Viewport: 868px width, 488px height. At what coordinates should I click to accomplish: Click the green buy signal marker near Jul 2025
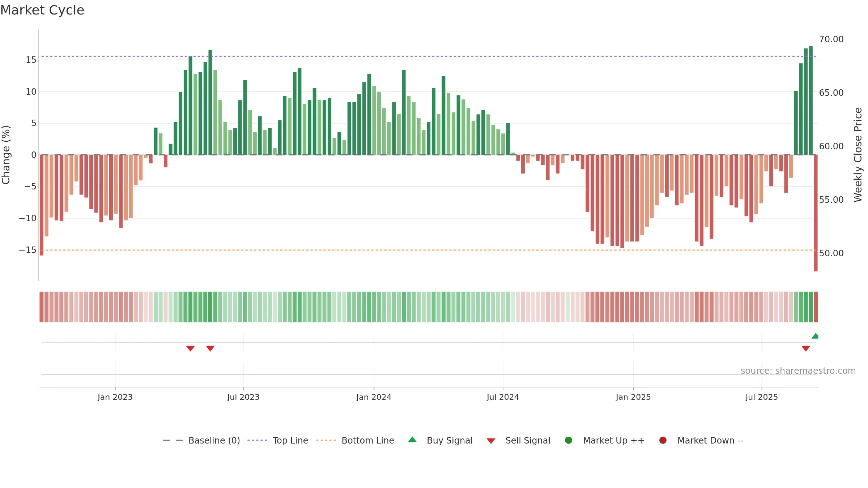click(815, 336)
